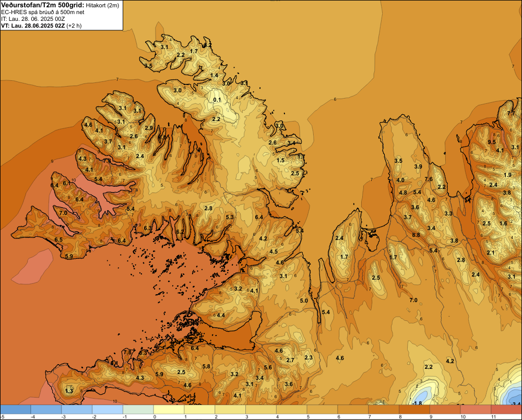Click the '9.5' temperature value

click(492, 142)
